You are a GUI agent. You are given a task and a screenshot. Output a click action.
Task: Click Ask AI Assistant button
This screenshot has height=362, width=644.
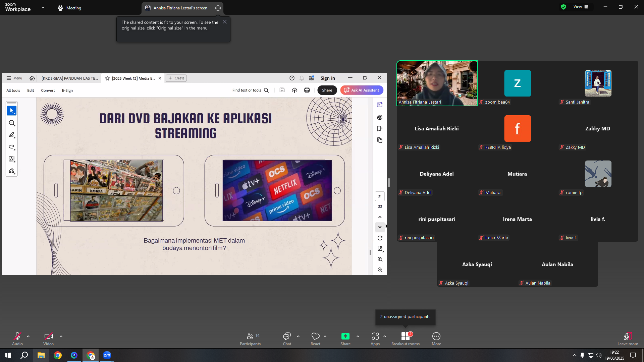tap(362, 90)
